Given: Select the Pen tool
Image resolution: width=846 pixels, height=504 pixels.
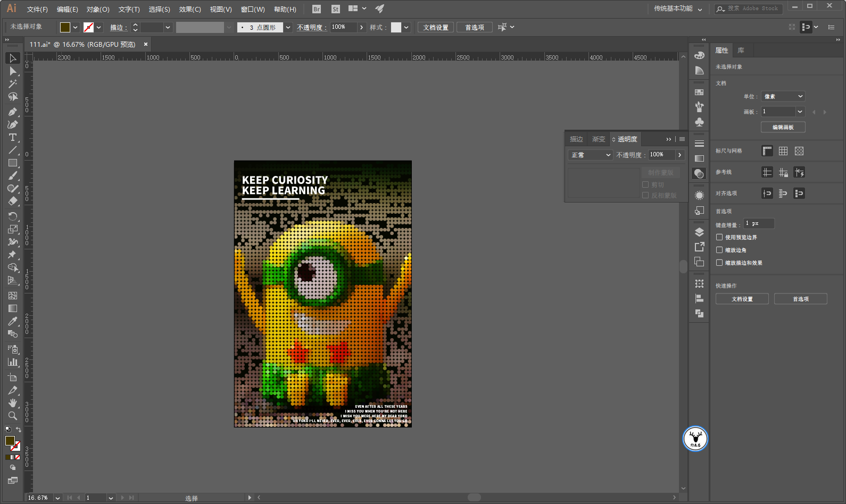Looking at the screenshot, I should [x=12, y=112].
